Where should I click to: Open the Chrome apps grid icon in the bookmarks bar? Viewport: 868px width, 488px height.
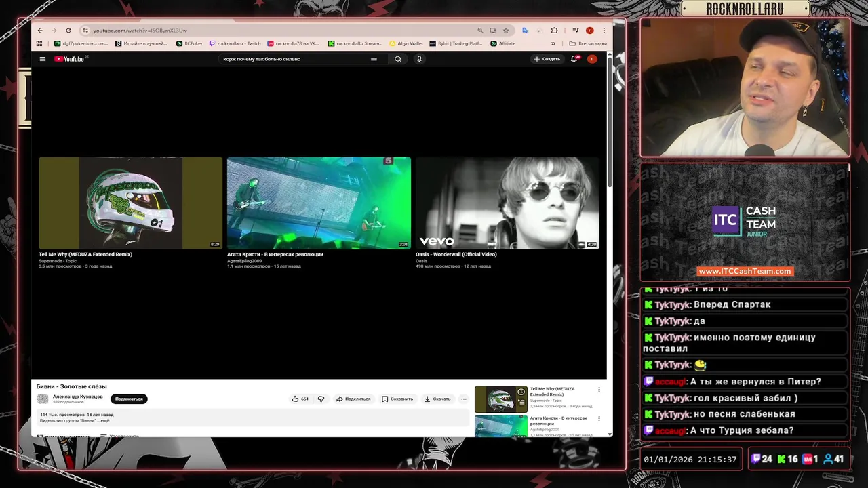pos(39,43)
